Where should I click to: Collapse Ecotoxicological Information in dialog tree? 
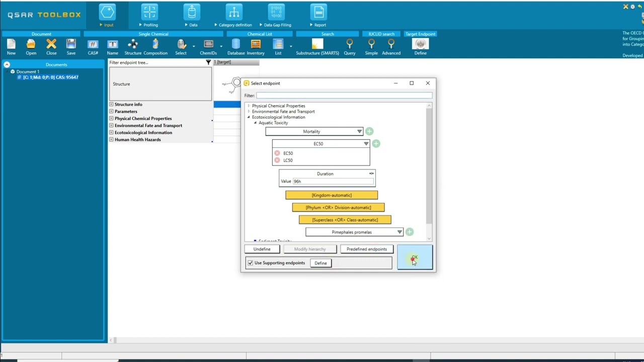[249, 117]
